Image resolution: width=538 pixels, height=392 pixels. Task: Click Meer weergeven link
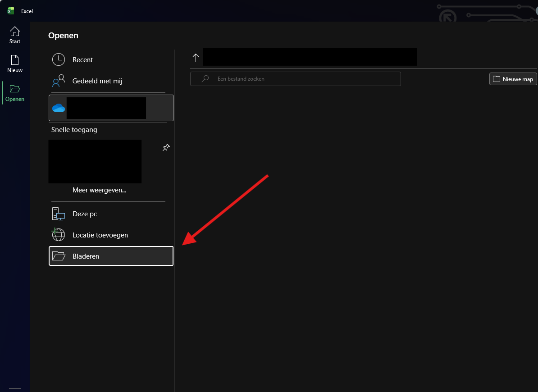[99, 190]
